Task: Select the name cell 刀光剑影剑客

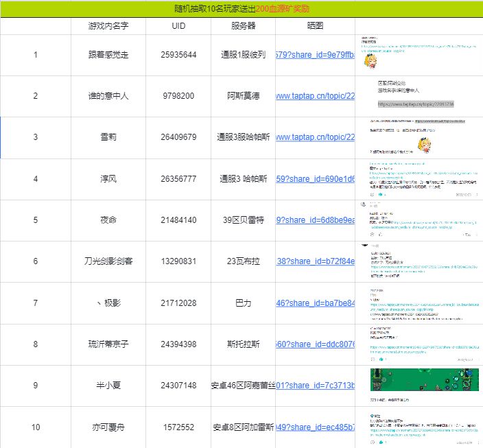Action: (108, 261)
